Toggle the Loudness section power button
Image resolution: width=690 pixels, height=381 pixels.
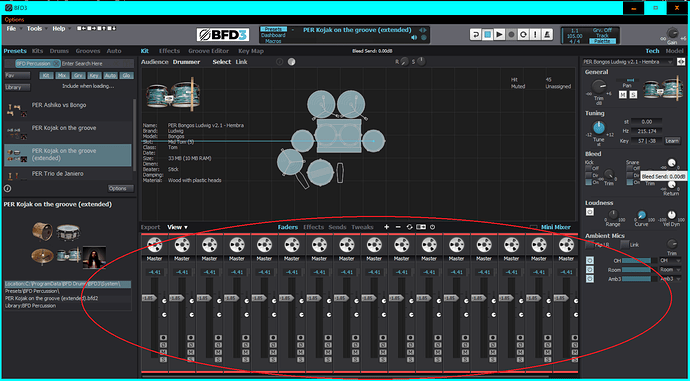tap(590, 212)
